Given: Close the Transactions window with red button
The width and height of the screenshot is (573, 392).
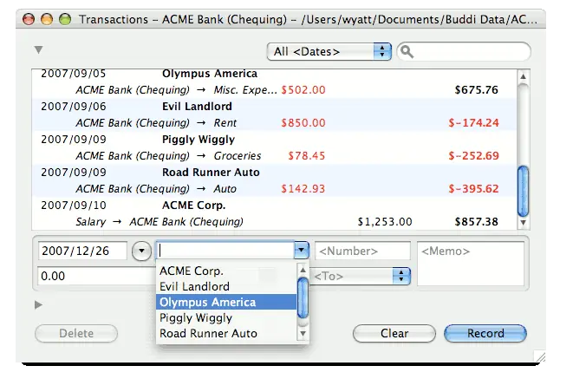Looking at the screenshot, I should coord(29,19).
